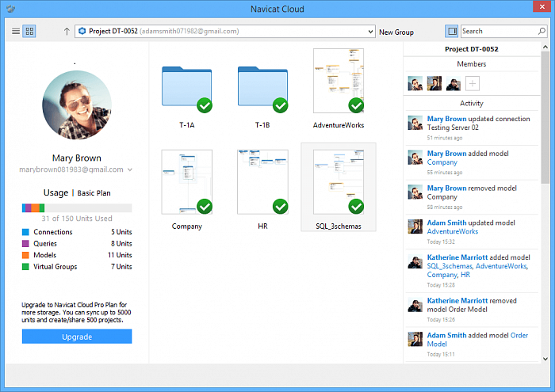Open the T-1B folder
Screen dimensions: 555x392
coord(263,89)
